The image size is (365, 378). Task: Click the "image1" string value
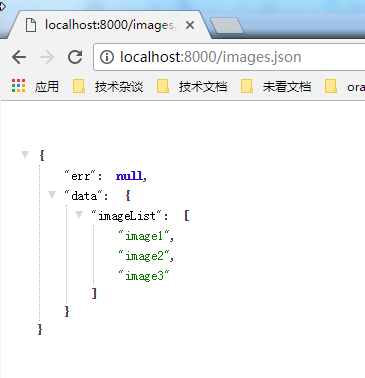pos(144,236)
